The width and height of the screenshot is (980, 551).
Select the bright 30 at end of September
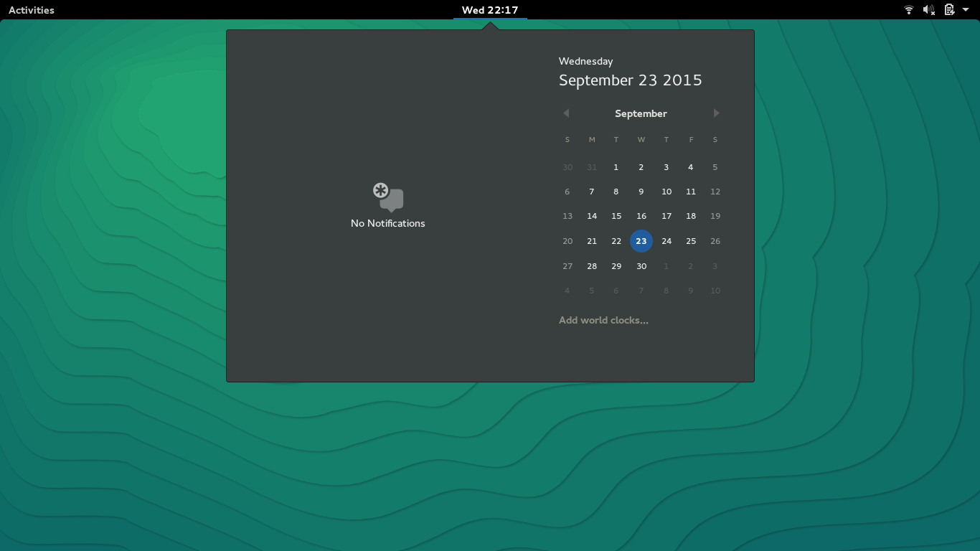[641, 266]
